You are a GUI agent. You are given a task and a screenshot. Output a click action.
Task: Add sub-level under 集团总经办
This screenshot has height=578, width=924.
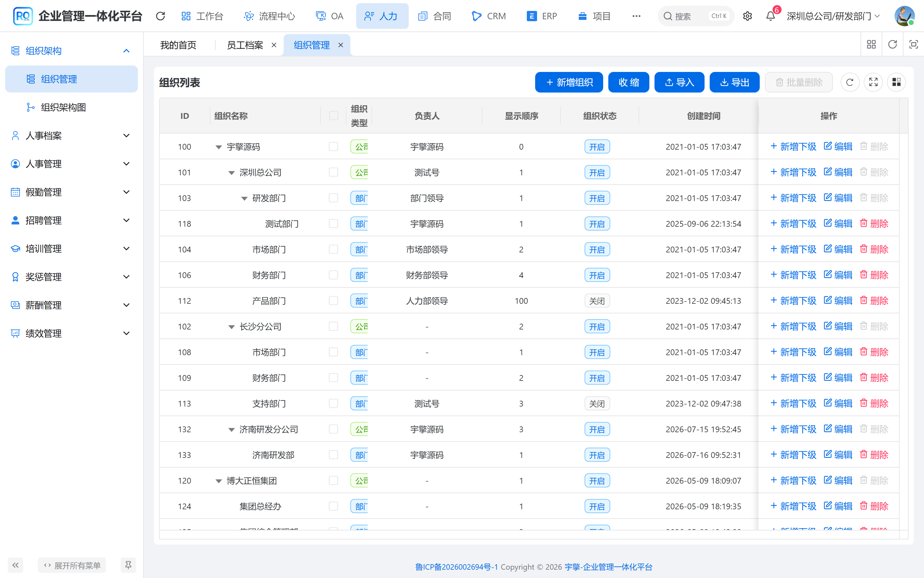(x=793, y=506)
